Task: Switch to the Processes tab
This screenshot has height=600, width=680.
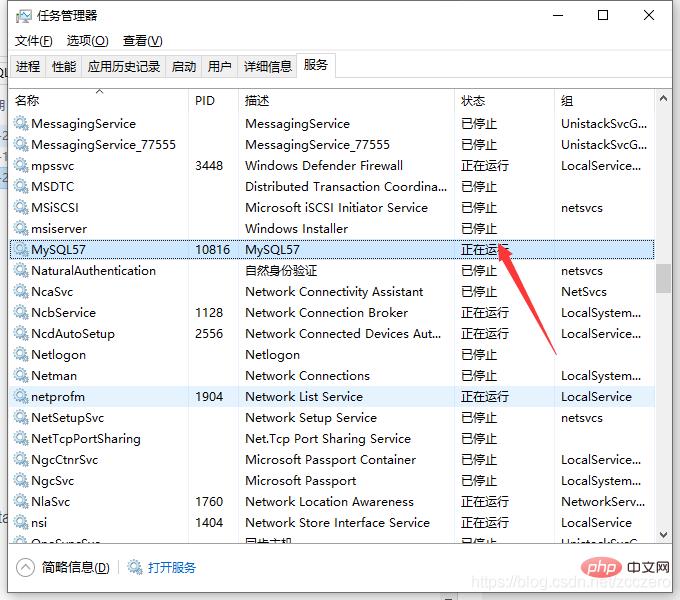Action: [x=28, y=67]
